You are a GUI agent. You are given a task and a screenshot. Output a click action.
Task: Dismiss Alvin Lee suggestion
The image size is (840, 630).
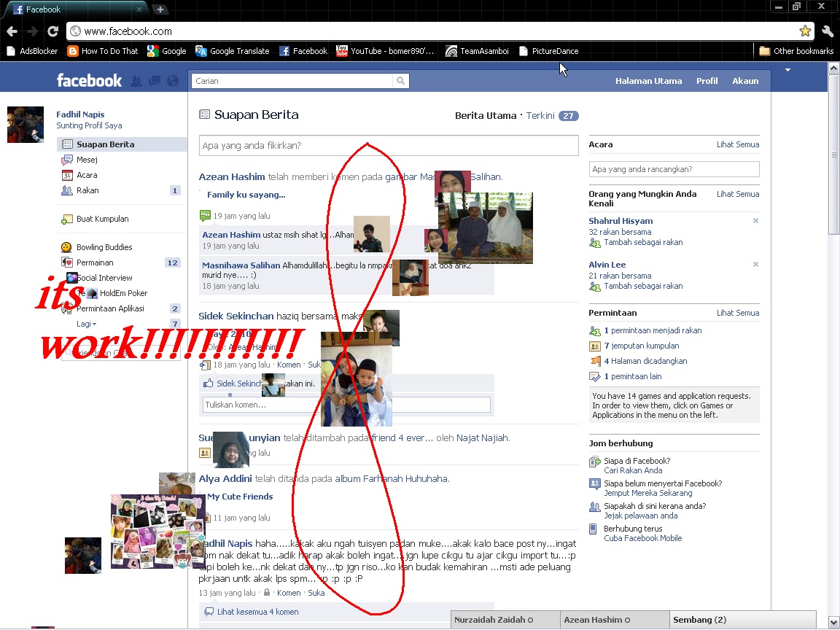coord(755,265)
